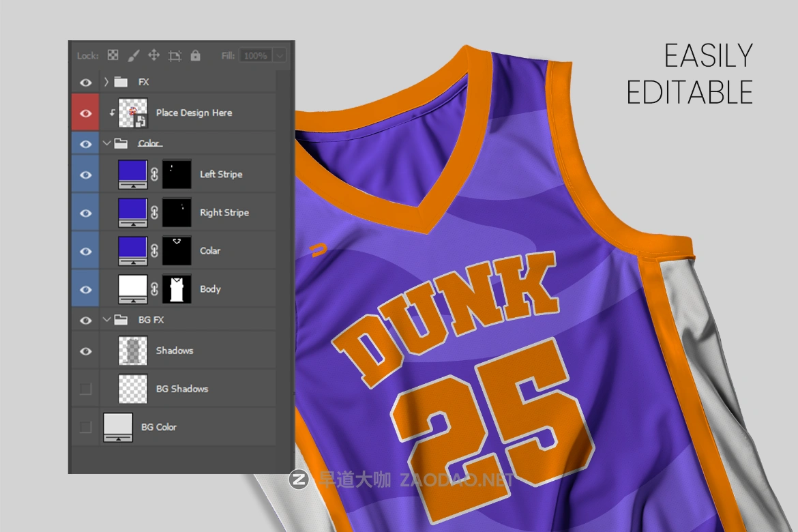
Task: Click the link icon on Body layer
Action: (x=154, y=289)
